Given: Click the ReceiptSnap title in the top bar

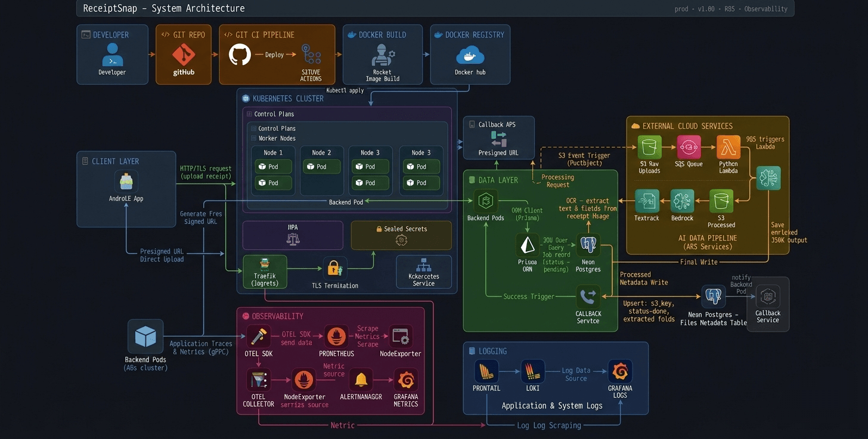Looking at the screenshot, I should (110, 8).
